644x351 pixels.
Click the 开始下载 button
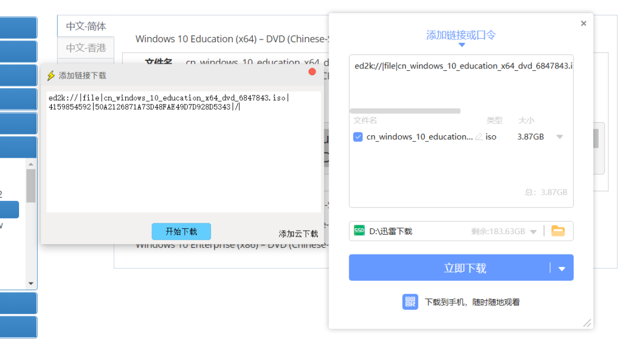[x=181, y=232]
